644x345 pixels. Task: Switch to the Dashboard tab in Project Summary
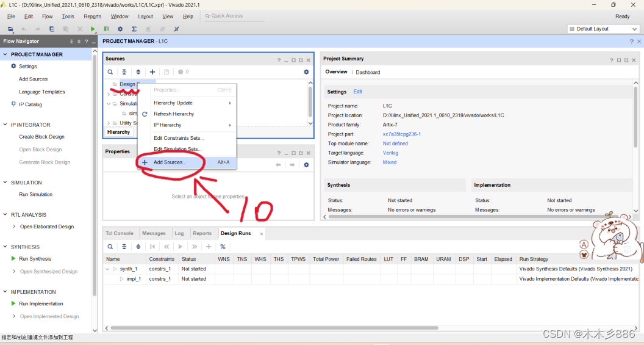[x=368, y=73]
